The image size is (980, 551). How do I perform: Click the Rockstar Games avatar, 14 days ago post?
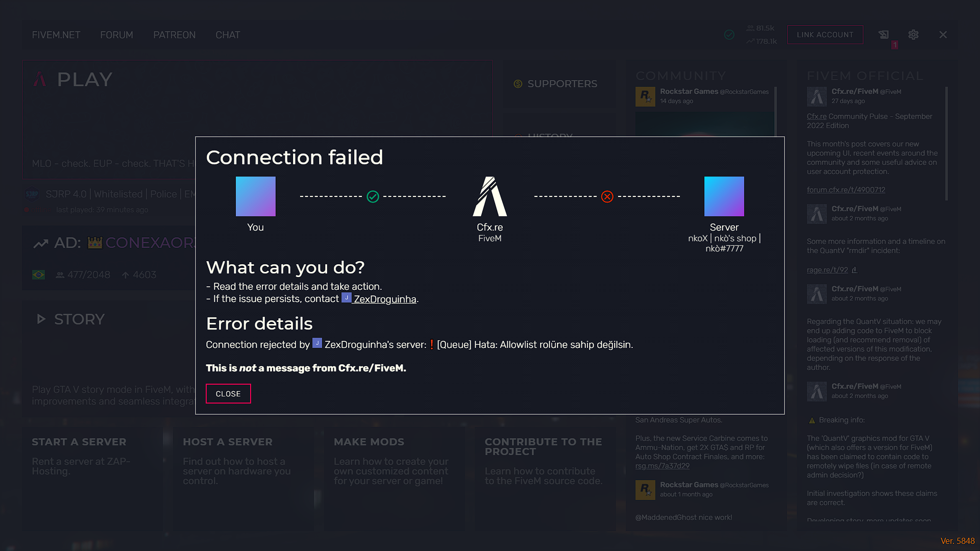(x=645, y=96)
